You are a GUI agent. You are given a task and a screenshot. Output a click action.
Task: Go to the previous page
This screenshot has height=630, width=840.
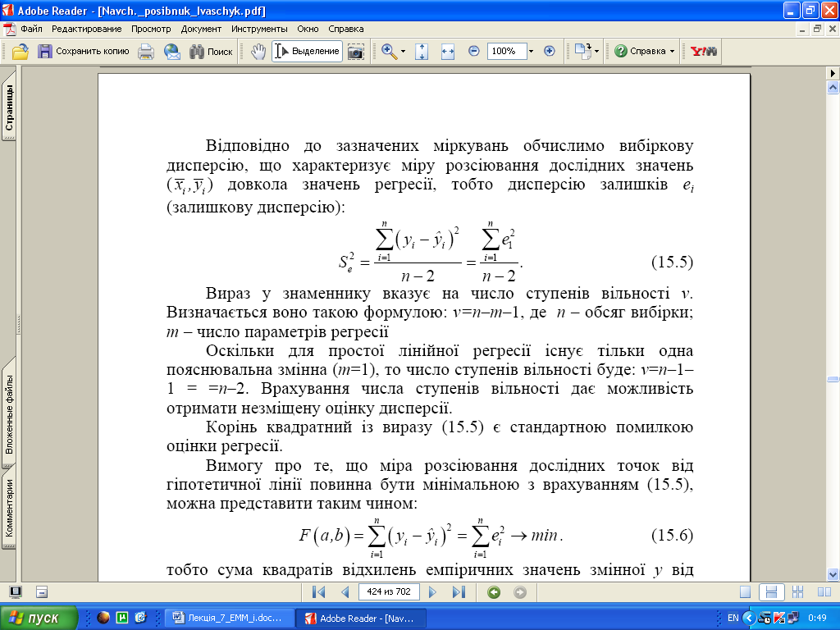click(x=345, y=592)
